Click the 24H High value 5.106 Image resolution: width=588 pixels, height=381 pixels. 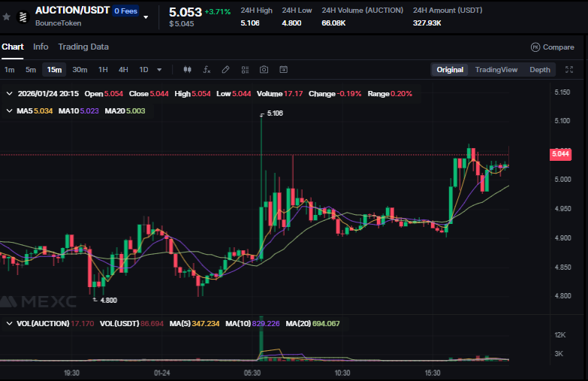click(250, 23)
